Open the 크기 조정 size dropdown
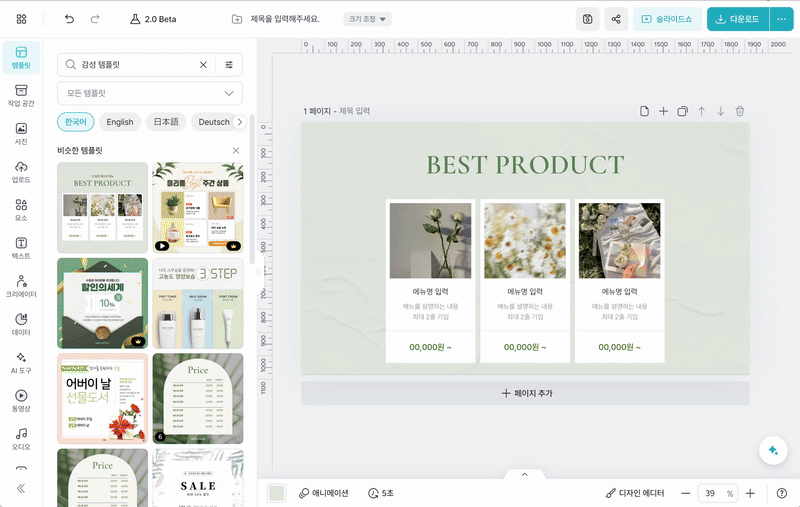This screenshot has width=800, height=507. [367, 19]
